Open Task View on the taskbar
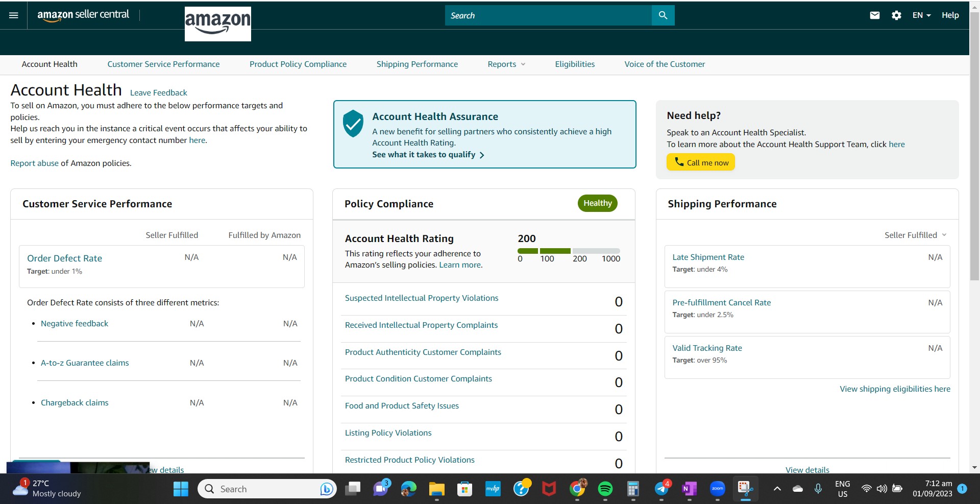The image size is (980, 504). click(353, 489)
